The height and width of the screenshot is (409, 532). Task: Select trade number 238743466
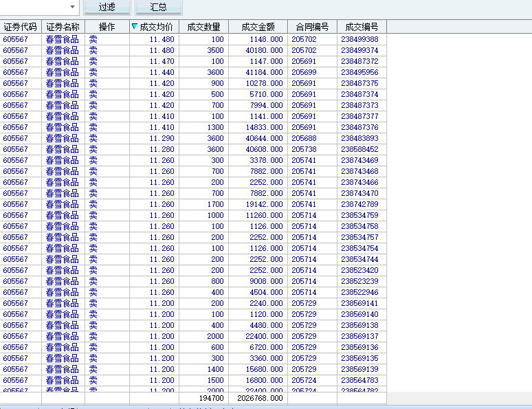click(359, 182)
